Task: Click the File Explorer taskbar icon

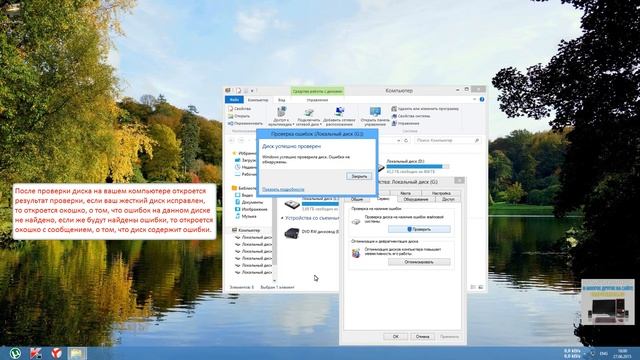Action: click(77, 353)
